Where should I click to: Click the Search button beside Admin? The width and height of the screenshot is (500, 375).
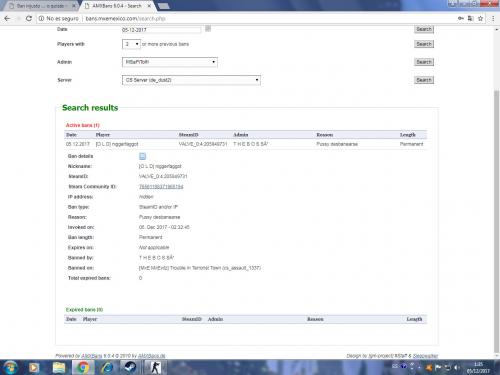(x=424, y=62)
